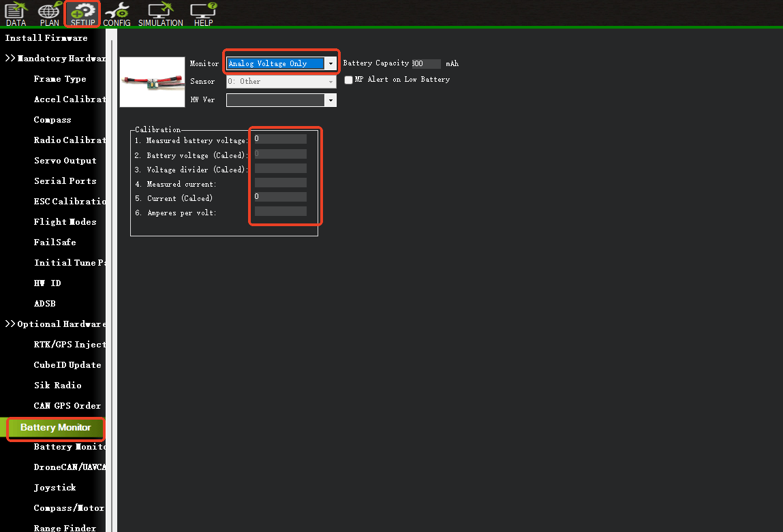Click the Battery Capacity mAh field

426,63
